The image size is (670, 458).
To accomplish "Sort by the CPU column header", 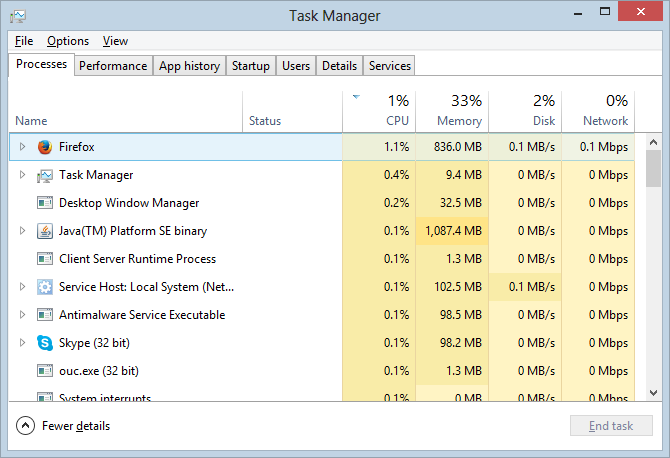I will [x=379, y=112].
